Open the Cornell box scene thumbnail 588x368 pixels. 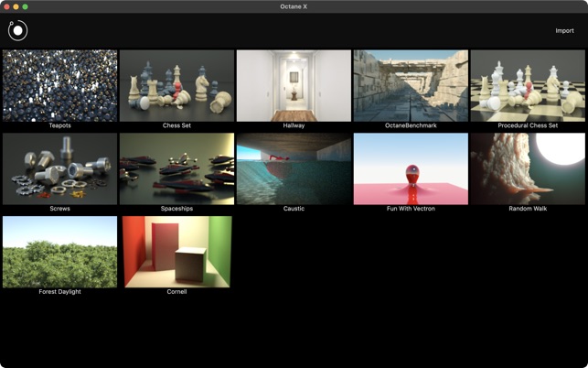pyautogui.click(x=176, y=253)
